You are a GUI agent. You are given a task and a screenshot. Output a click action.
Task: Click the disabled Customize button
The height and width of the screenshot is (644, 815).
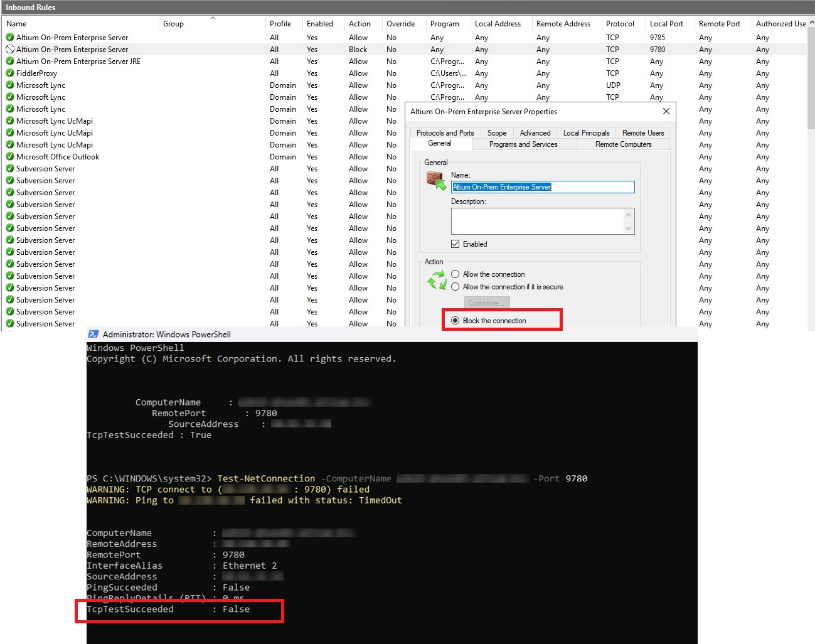(487, 303)
